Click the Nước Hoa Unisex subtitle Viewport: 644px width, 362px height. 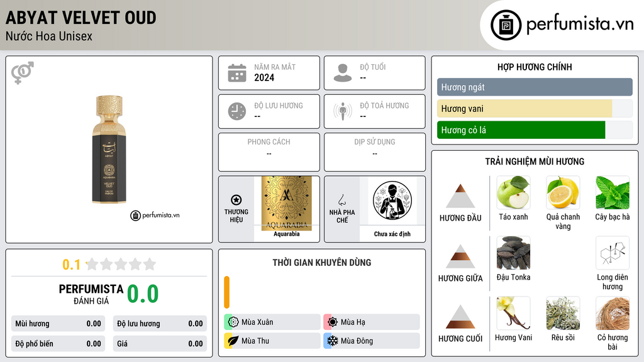tap(49, 36)
